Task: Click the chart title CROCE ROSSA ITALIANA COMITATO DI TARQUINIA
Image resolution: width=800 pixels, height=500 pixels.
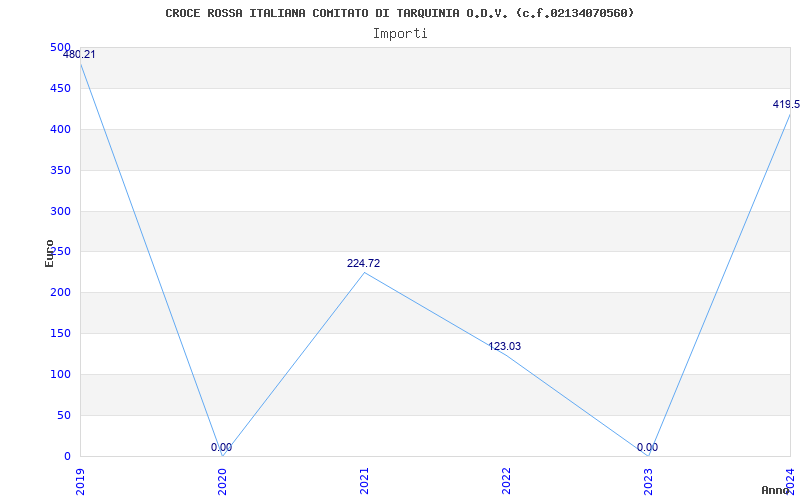Action: pyautogui.click(x=399, y=13)
